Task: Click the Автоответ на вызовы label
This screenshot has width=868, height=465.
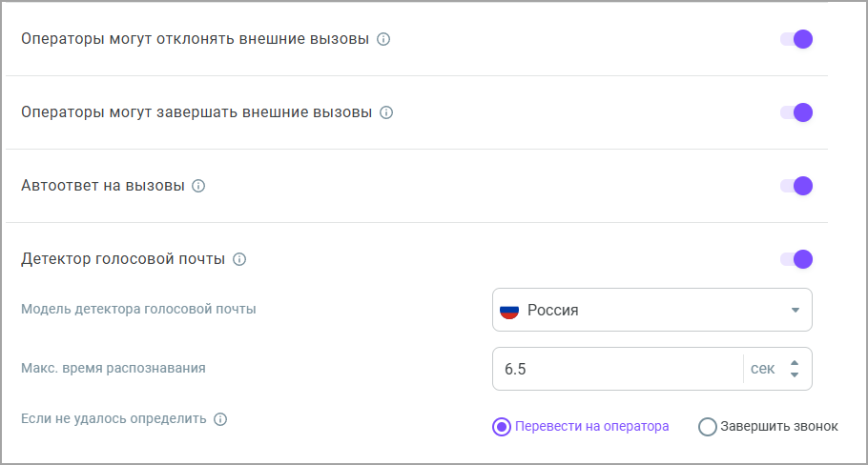Action: tap(103, 186)
